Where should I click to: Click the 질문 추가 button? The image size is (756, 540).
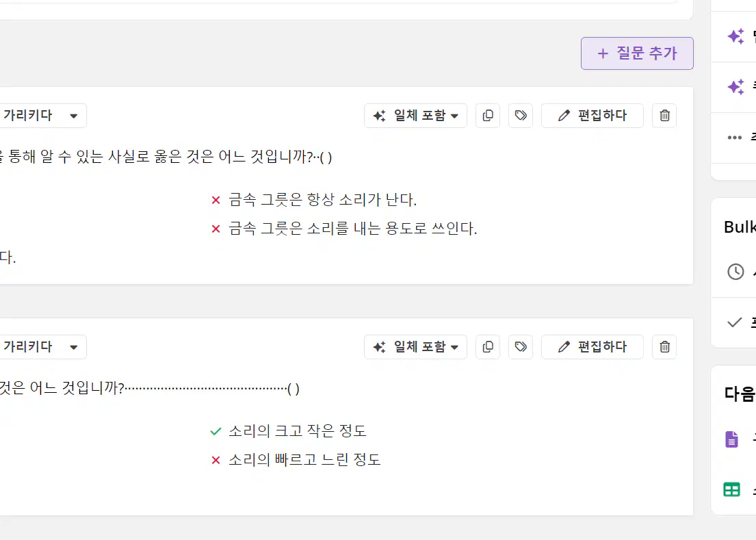coord(637,53)
